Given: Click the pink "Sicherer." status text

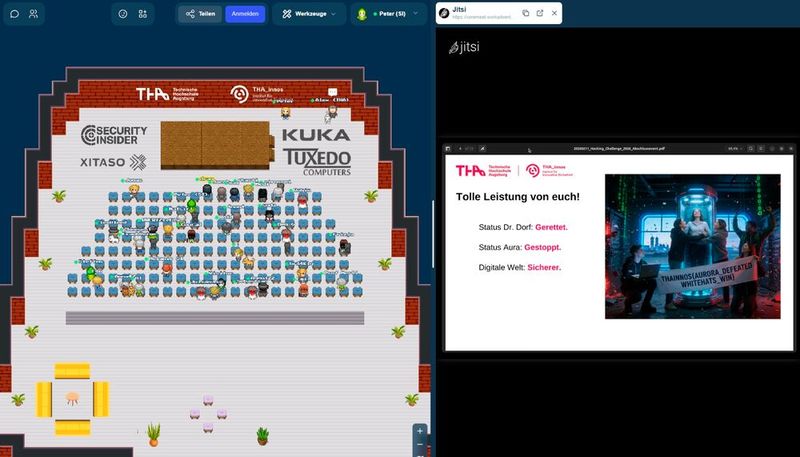Looking at the screenshot, I should click(x=544, y=267).
